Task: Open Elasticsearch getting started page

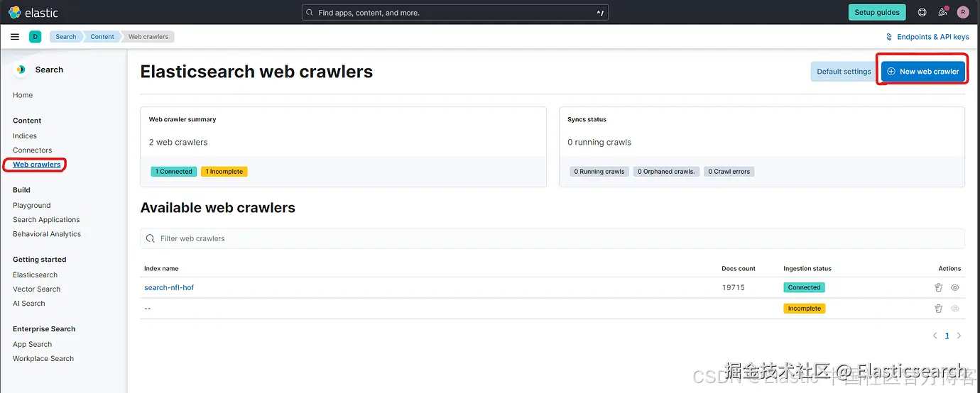Action: pos(36,275)
